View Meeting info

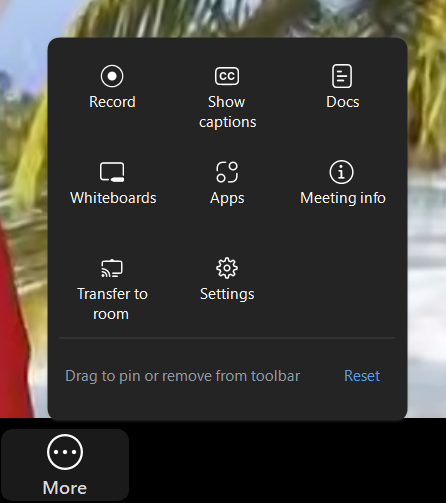click(x=342, y=183)
